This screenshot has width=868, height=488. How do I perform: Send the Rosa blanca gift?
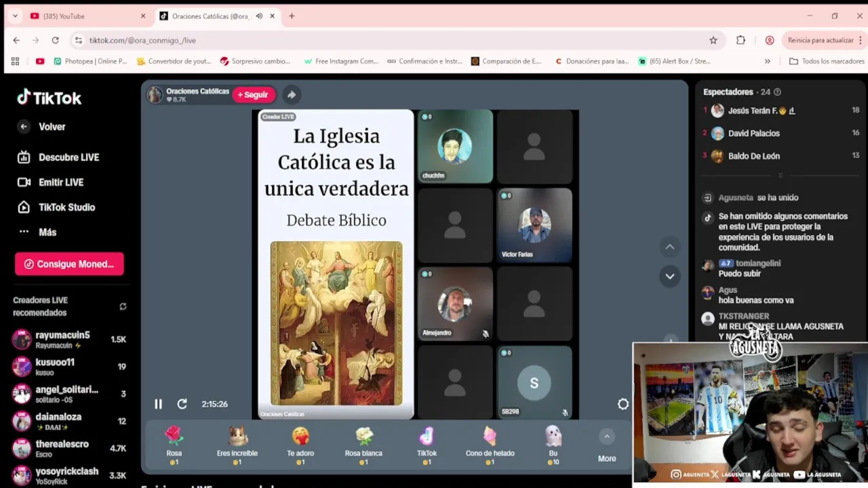coord(363,445)
